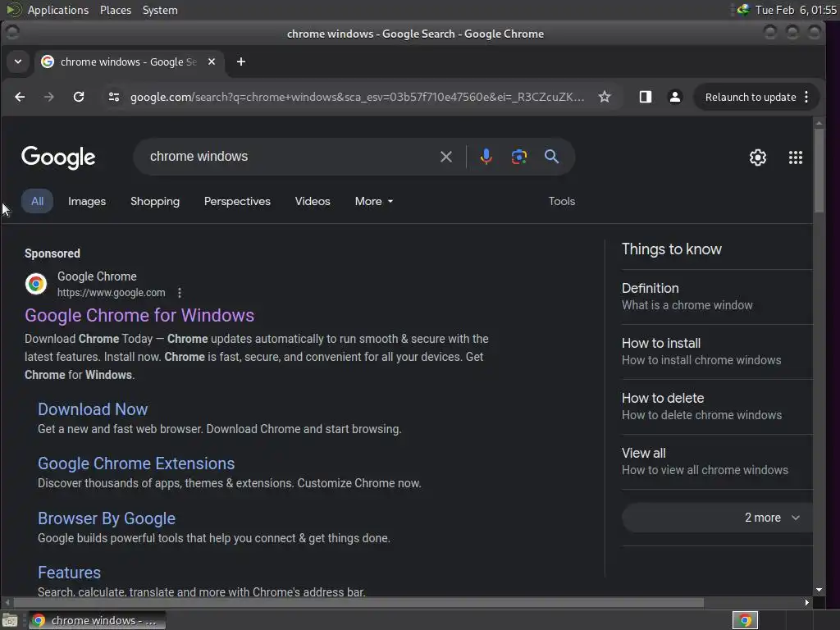
Task: Expand the View all item
Action: click(717, 462)
